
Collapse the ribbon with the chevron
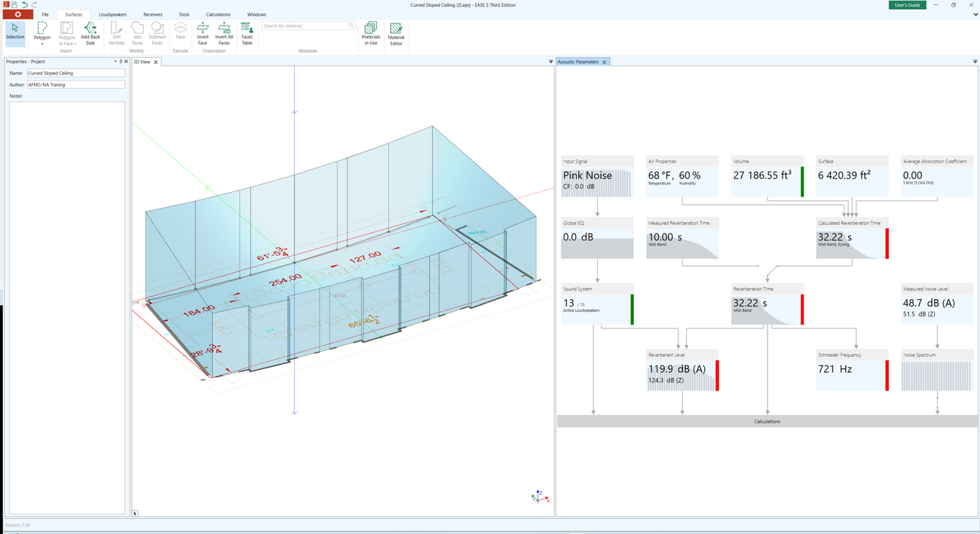coord(975,14)
